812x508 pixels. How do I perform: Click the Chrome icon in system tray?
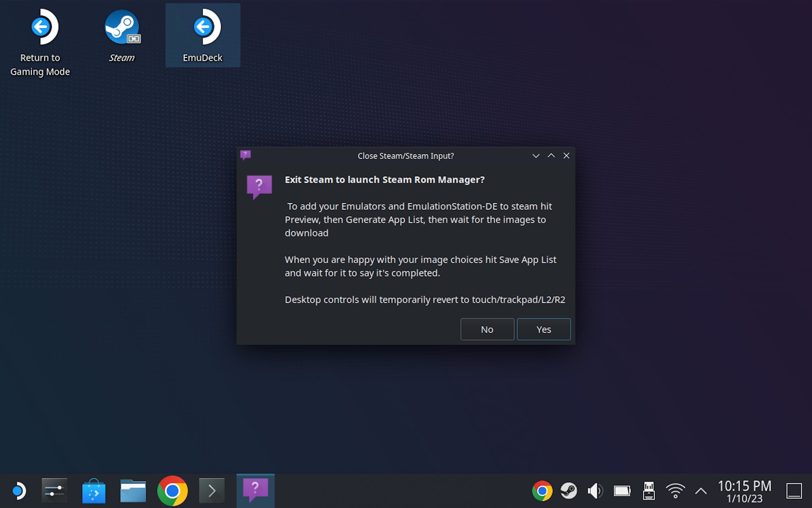pyautogui.click(x=542, y=491)
